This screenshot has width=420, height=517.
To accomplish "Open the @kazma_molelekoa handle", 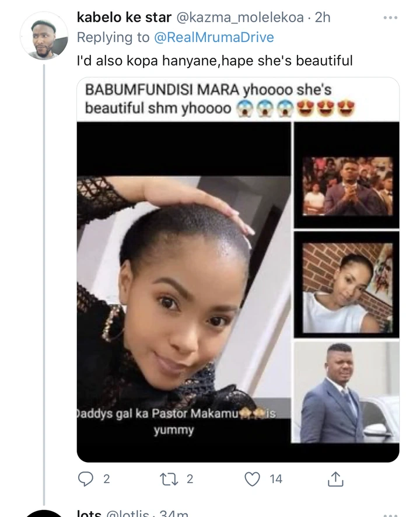I will coord(240,18).
